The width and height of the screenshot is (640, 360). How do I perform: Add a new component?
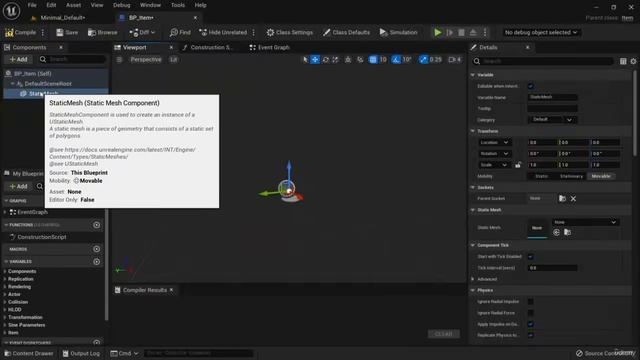pos(18,59)
